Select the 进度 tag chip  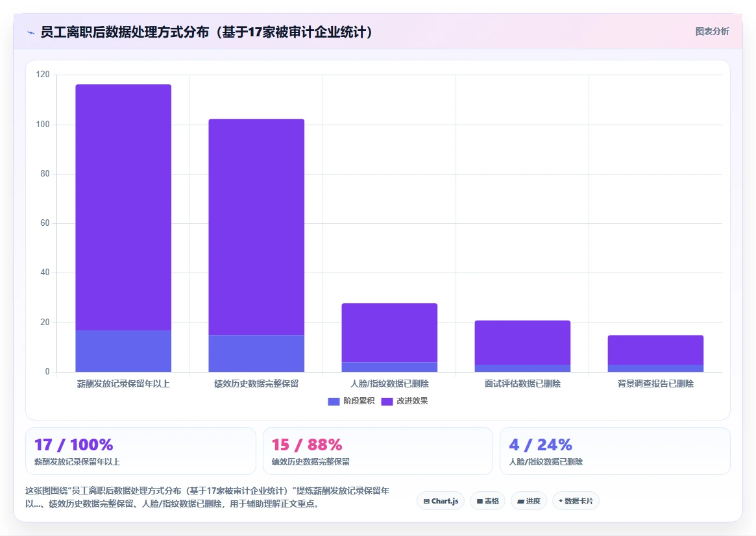528,501
